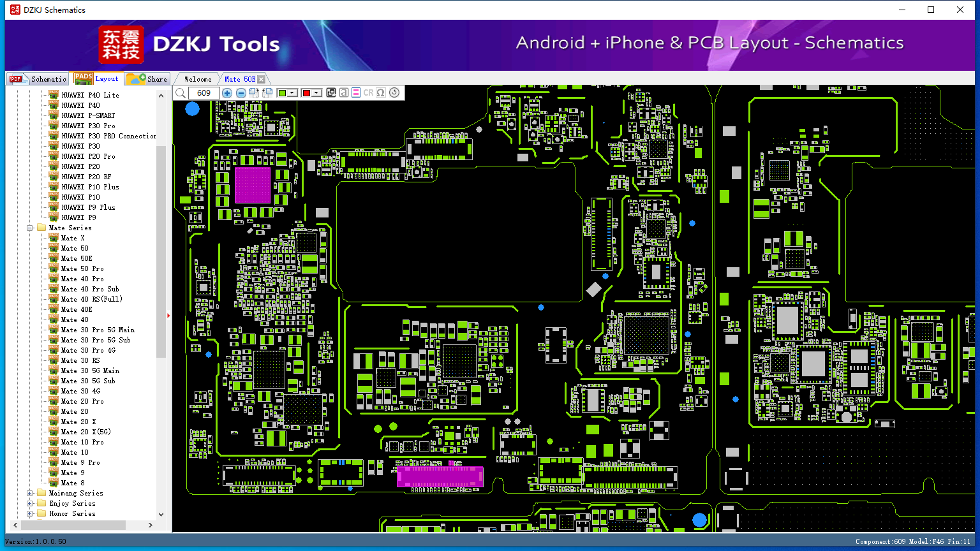The height and width of the screenshot is (551, 980).
Task: Click the green color swatch
Action: click(282, 93)
